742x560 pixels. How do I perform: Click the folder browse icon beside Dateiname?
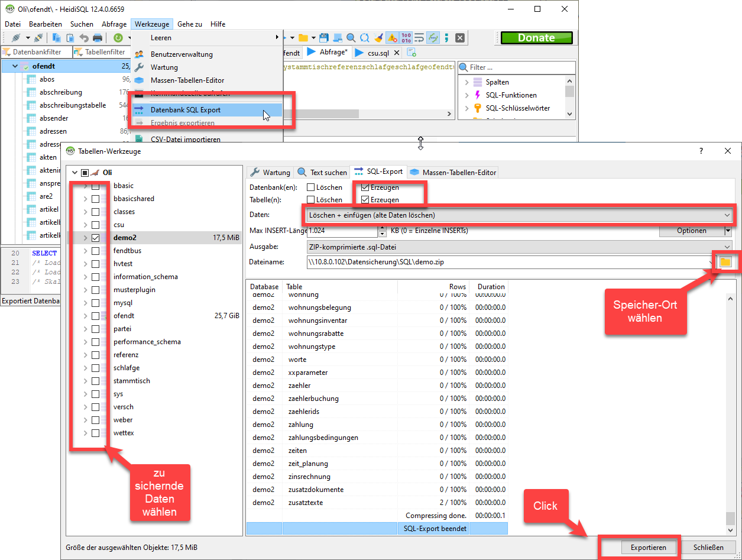[725, 261]
